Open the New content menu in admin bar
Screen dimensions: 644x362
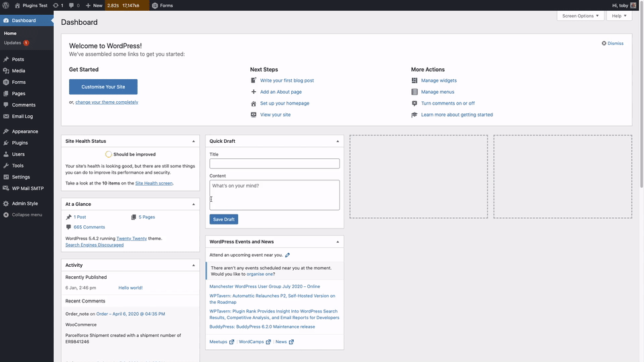pyautogui.click(x=94, y=5)
